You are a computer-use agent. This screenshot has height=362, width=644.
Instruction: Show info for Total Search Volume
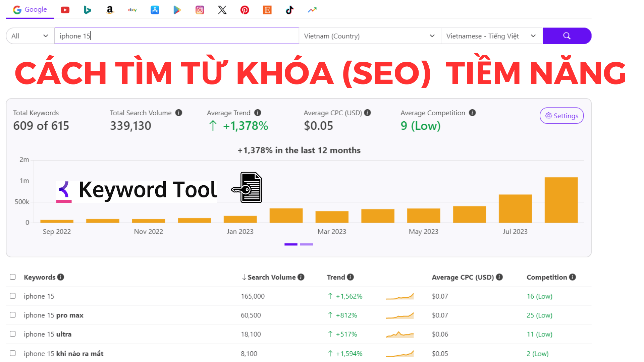pos(179,113)
